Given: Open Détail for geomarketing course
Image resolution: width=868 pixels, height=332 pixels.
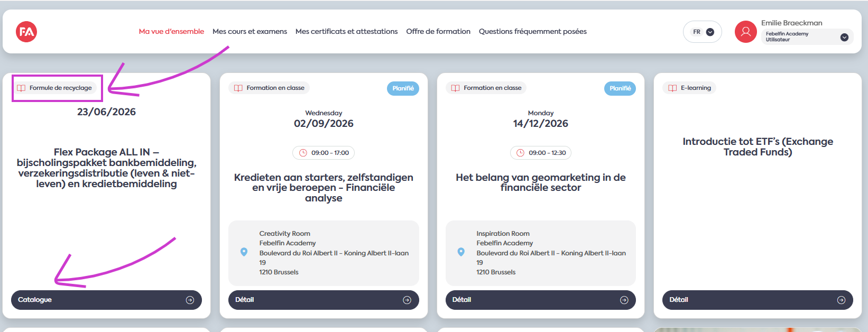Looking at the screenshot, I should pyautogui.click(x=541, y=300).
